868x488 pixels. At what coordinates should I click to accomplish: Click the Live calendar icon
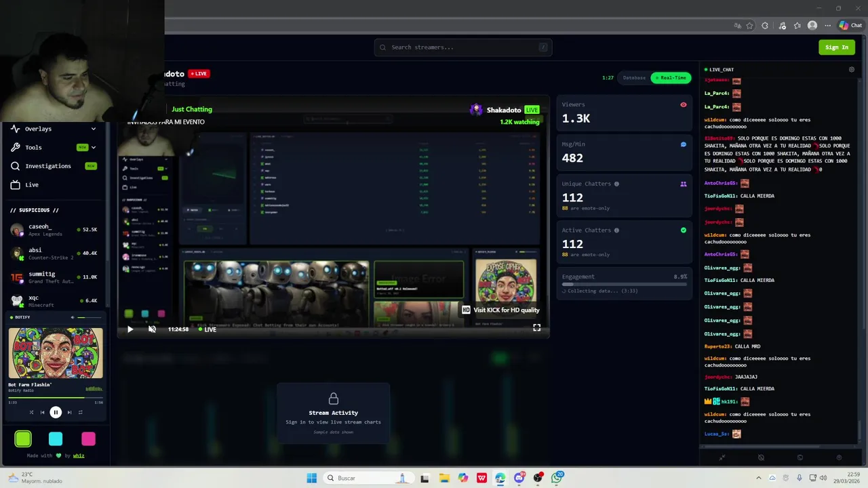coord(15,184)
